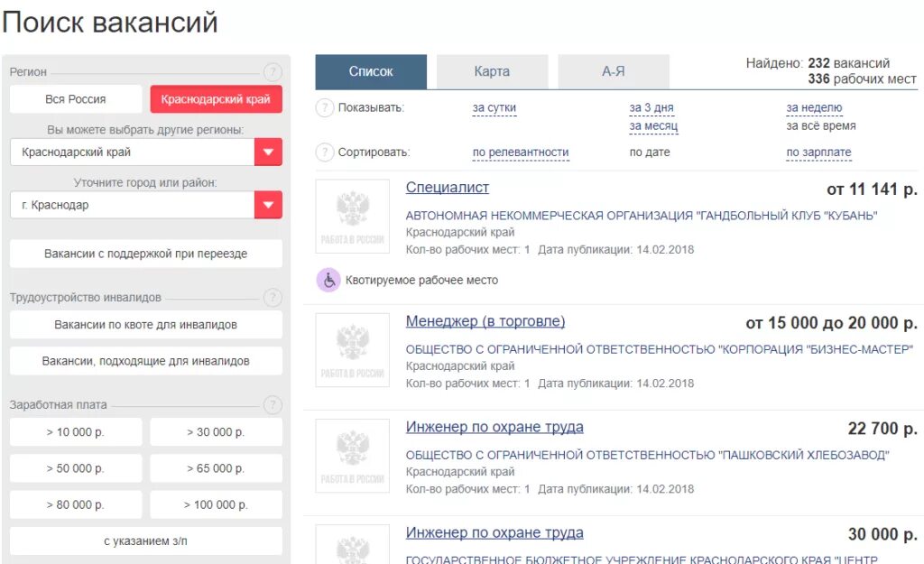Toggle salary filter > 10 000 р.
Screen dimensions: 924x564
coord(76,432)
